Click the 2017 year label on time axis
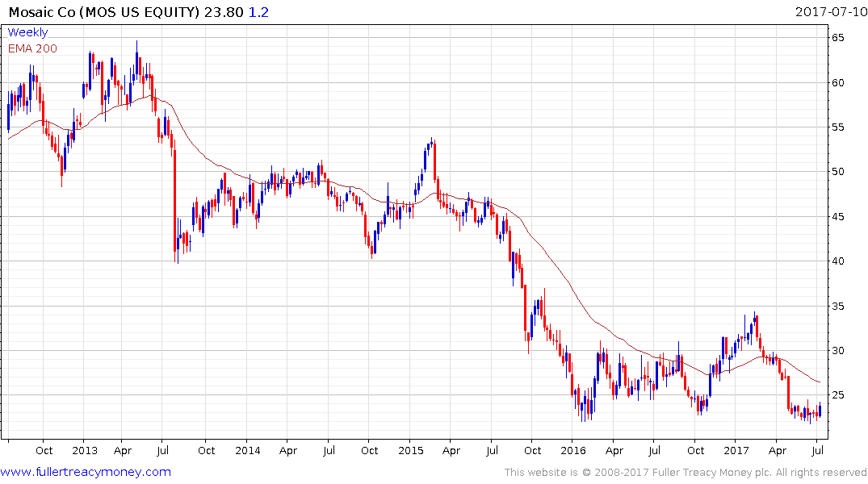The width and height of the screenshot is (868, 484). [736, 450]
